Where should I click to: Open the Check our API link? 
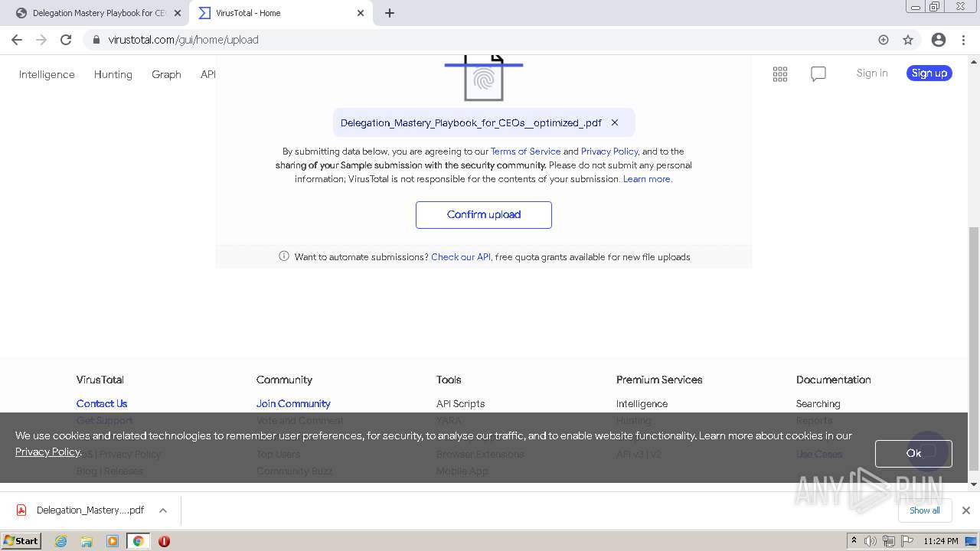coord(461,257)
